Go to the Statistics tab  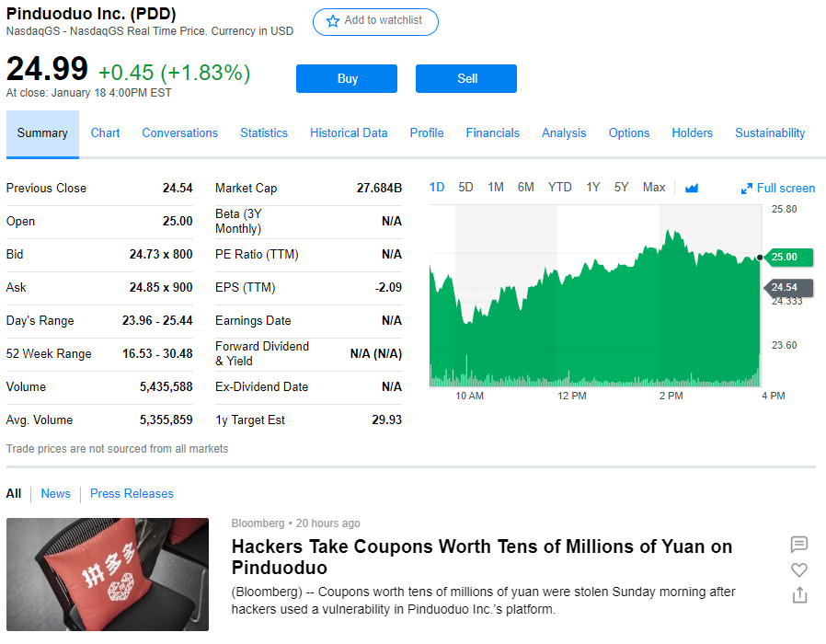[264, 132]
